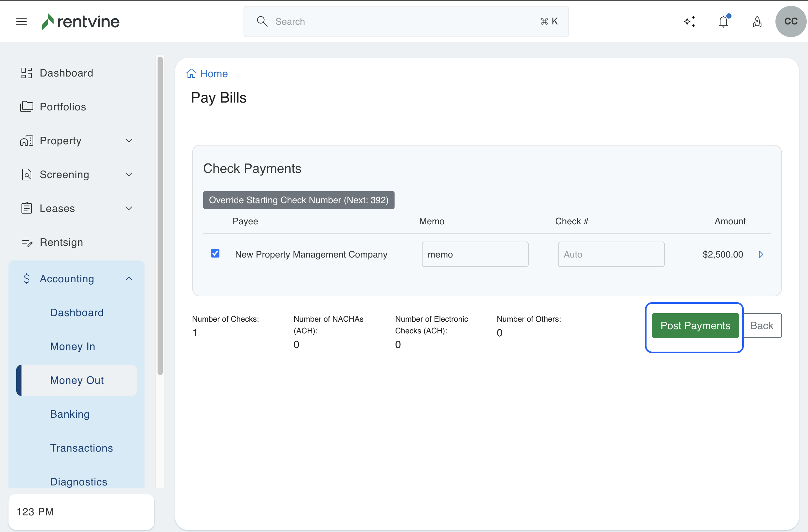Click the Post Payments button

click(x=695, y=326)
